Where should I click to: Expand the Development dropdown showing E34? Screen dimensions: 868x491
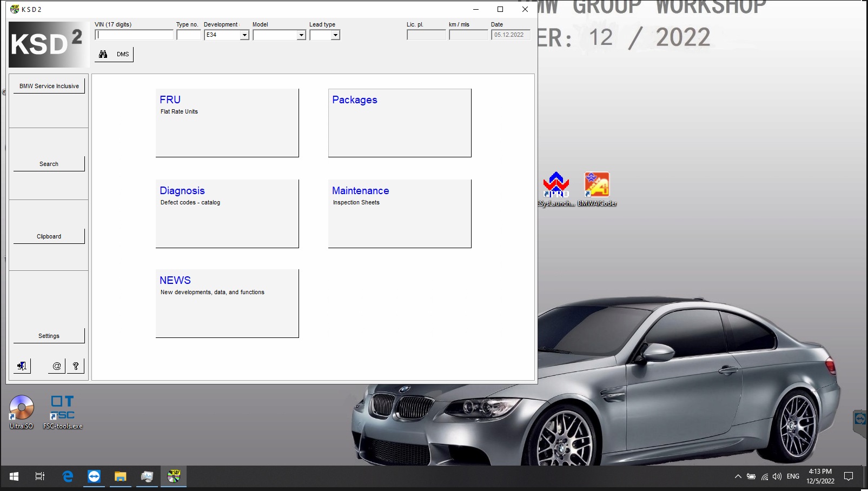[244, 35]
